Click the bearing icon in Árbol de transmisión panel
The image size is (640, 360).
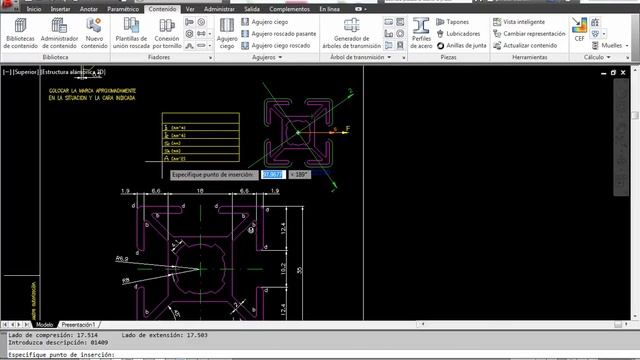[400, 34]
